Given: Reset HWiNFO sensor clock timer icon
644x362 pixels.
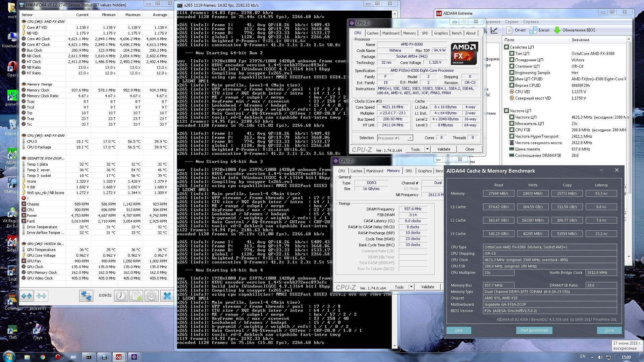Looking at the screenshot, I should 121,296.
